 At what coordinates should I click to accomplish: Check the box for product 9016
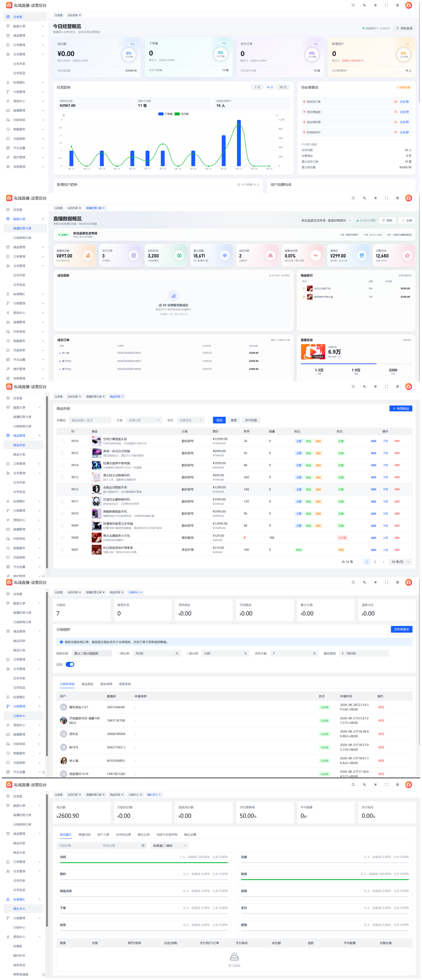(x=62, y=441)
